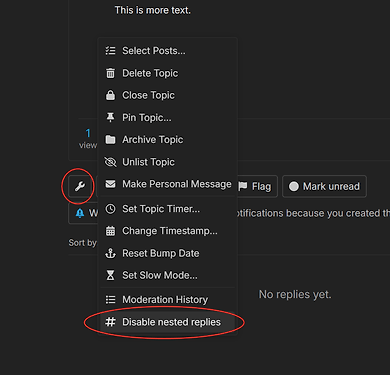This screenshot has height=375, width=390.
Task: Click the 'This is more text.' post line
Action: 153,10
